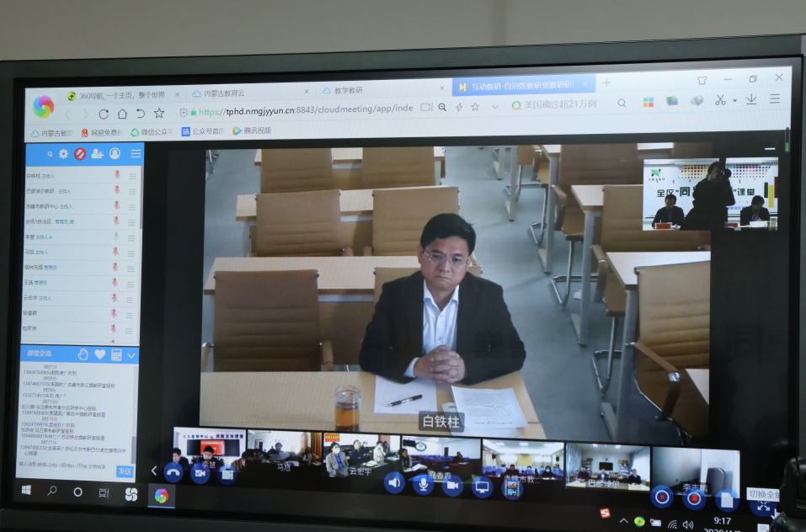The height and width of the screenshot is (532, 806).
Task: Expand options menu for 白铁柱
Action: tap(132, 176)
